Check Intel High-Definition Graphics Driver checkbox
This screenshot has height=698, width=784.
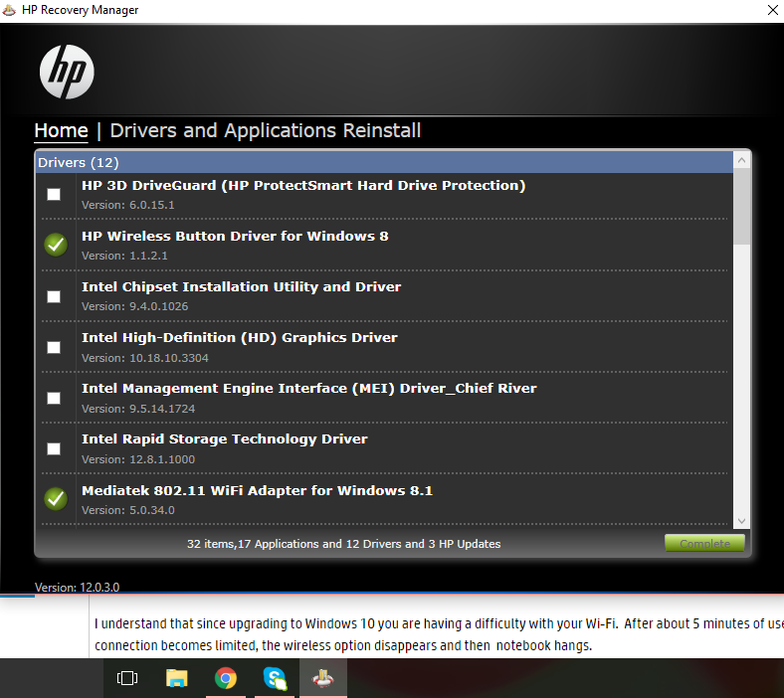pyautogui.click(x=54, y=347)
